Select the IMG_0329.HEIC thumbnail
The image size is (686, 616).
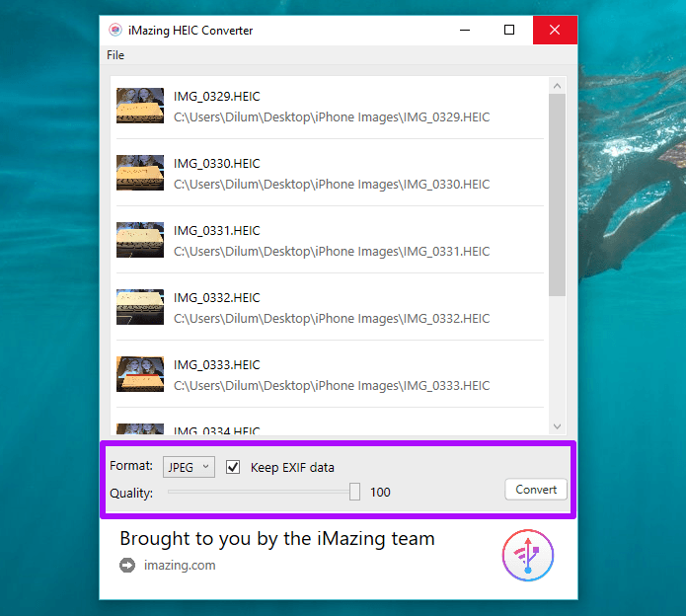[x=140, y=106]
